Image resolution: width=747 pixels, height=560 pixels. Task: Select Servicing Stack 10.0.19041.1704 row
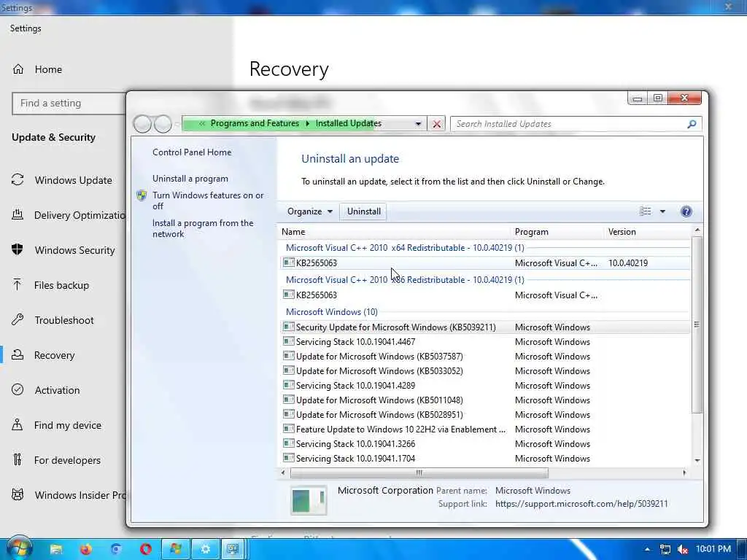click(x=485, y=459)
